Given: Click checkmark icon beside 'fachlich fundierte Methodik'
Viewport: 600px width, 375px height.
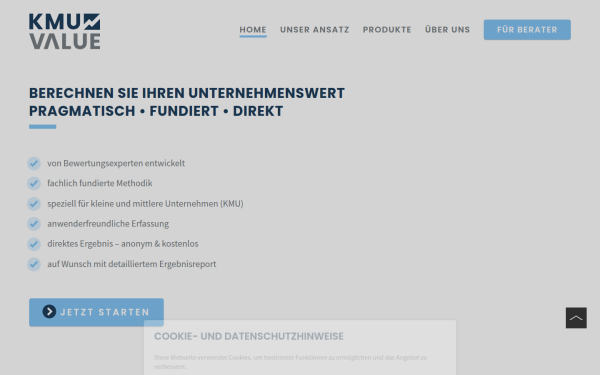Looking at the screenshot, I should 34,183.
